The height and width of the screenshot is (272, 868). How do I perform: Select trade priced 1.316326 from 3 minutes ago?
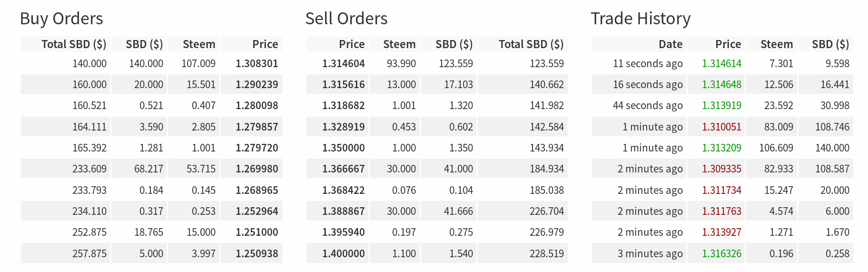[x=722, y=253]
